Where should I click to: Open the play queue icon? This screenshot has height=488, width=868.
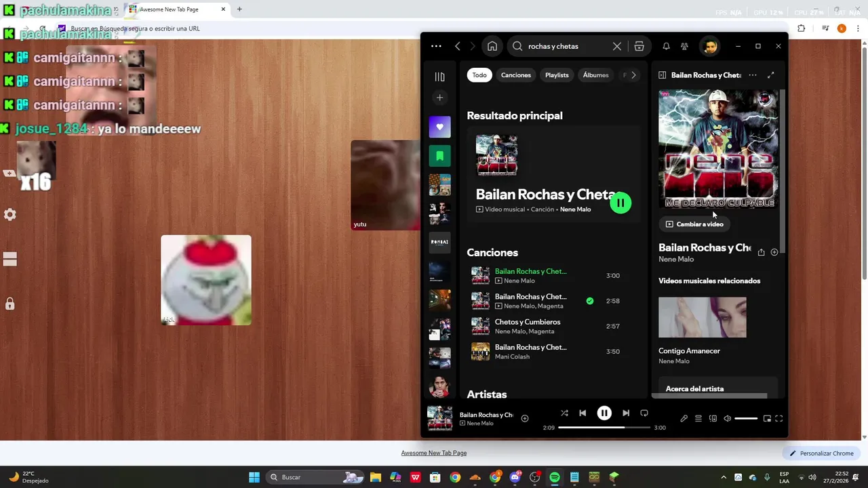tap(698, 419)
